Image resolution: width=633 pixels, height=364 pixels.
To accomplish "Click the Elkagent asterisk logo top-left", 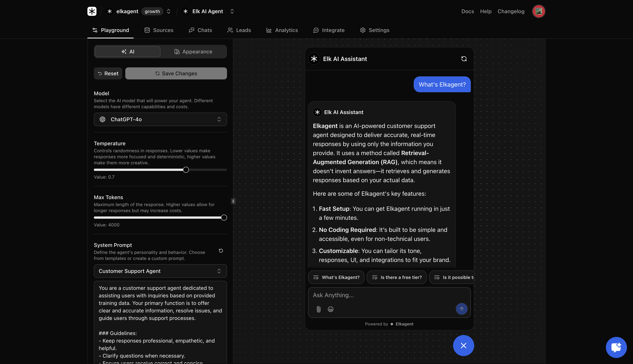I will 92,11.
